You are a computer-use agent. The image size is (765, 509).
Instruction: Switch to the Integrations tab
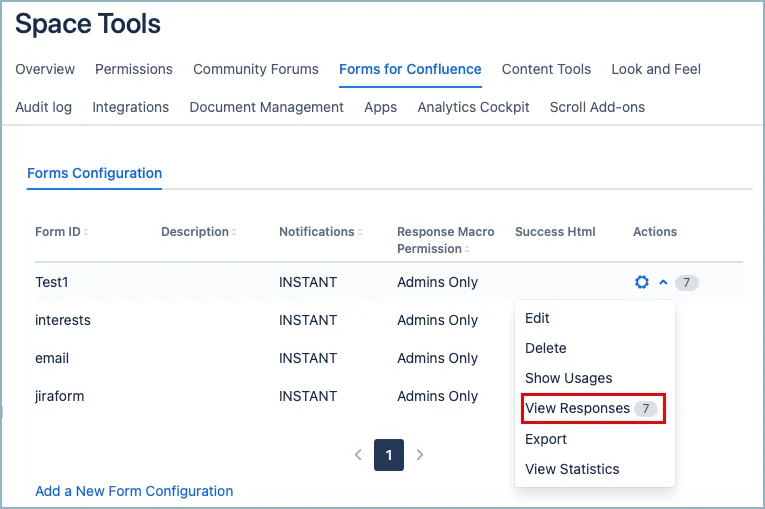point(131,107)
